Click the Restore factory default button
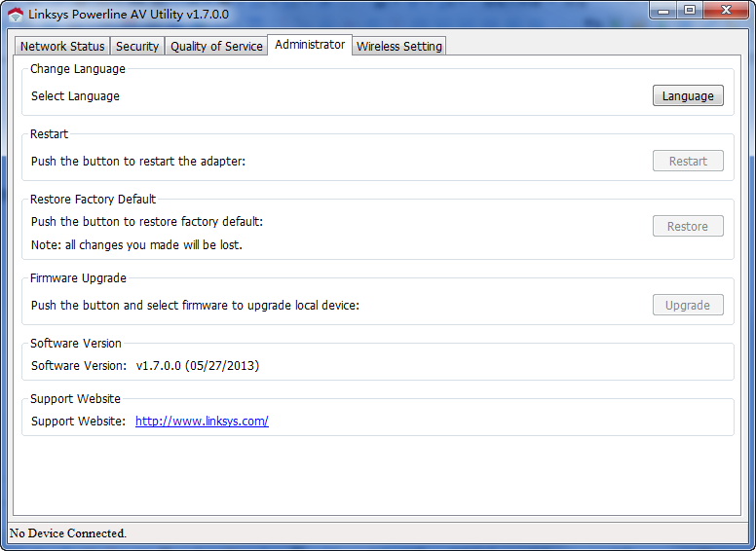The width and height of the screenshot is (756, 551). click(x=688, y=226)
